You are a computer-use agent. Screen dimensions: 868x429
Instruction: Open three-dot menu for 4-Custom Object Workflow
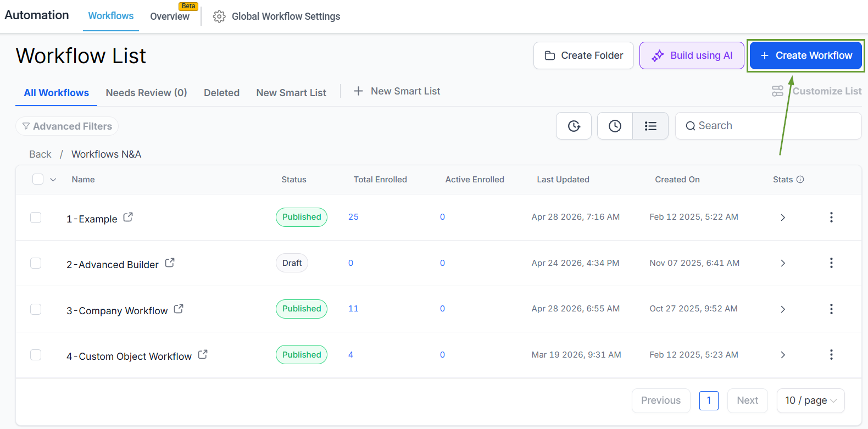click(831, 355)
